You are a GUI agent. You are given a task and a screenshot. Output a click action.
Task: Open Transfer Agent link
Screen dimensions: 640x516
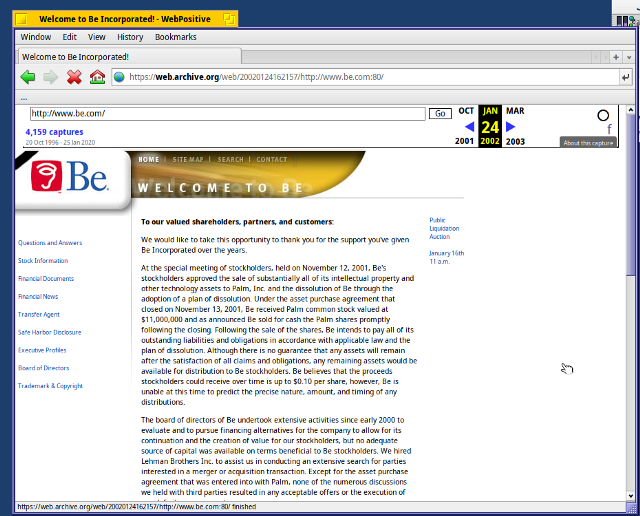coord(39,314)
